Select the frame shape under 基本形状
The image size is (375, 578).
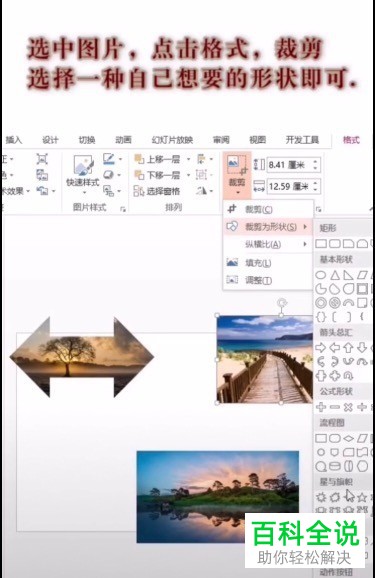click(x=362, y=289)
